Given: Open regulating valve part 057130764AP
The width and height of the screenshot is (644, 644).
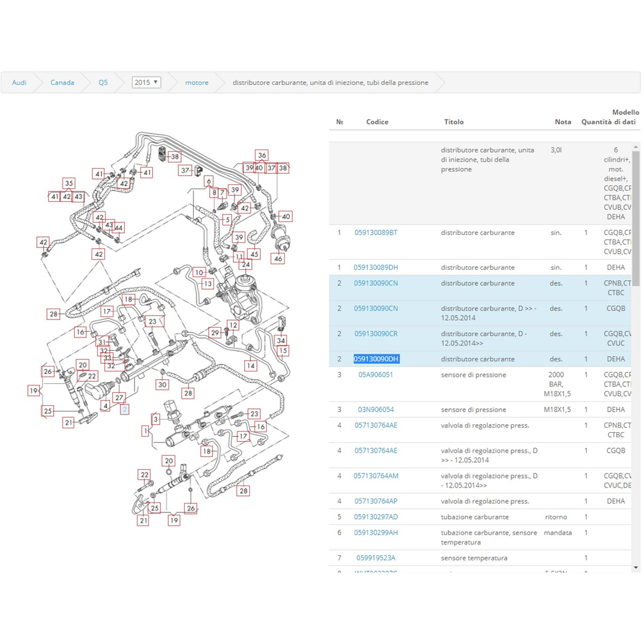Looking at the screenshot, I should [376, 501].
